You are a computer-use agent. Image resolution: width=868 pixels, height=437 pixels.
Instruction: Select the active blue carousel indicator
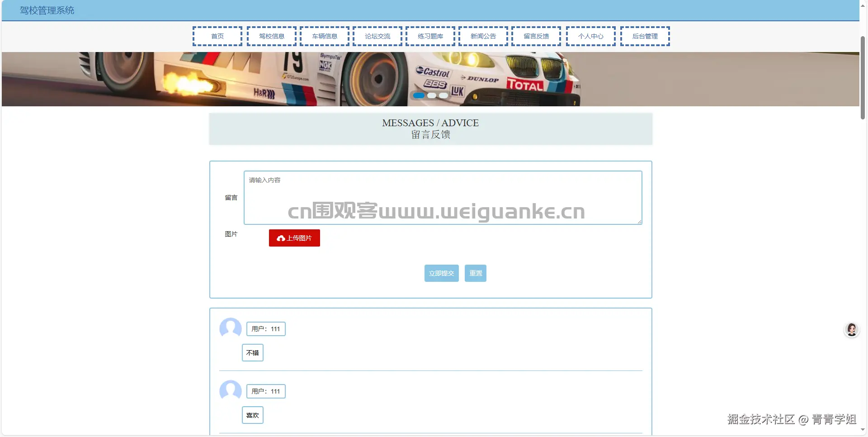(419, 95)
